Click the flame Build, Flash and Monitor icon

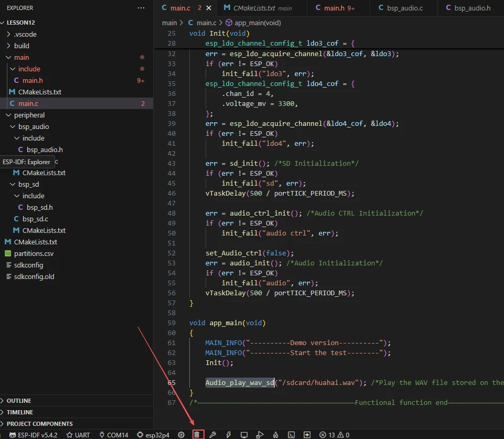275,435
